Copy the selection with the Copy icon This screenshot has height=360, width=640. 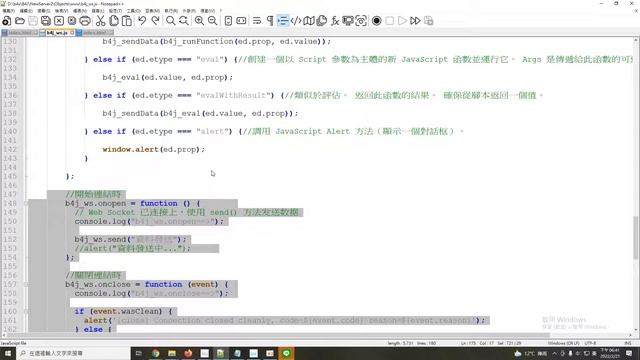pyautogui.click(x=114, y=21)
